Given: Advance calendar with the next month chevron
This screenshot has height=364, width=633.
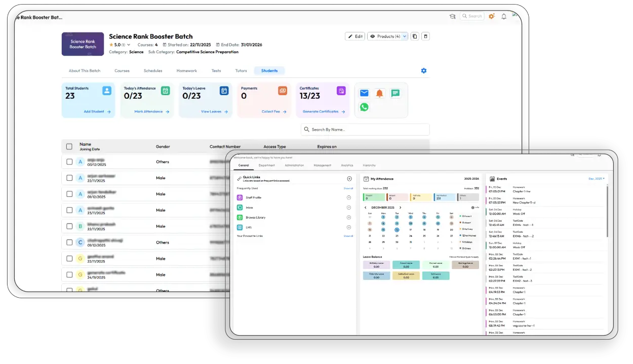Looking at the screenshot, I should click(x=401, y=208).
